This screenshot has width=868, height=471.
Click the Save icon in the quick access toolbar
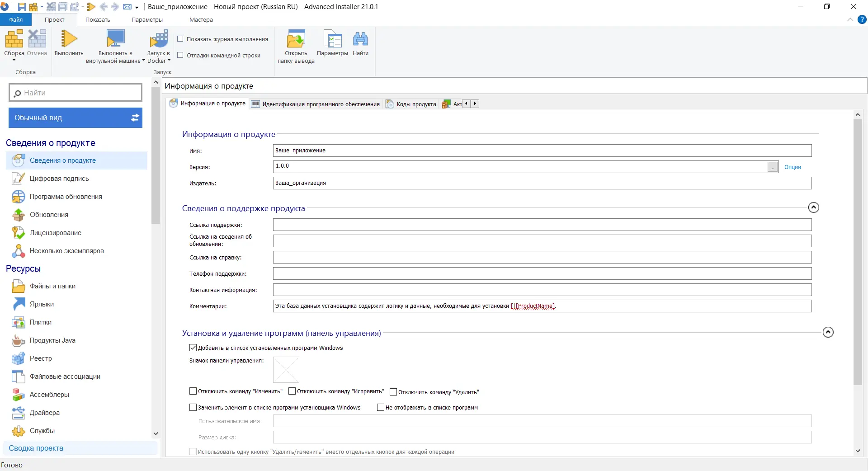tap(22, 7)
